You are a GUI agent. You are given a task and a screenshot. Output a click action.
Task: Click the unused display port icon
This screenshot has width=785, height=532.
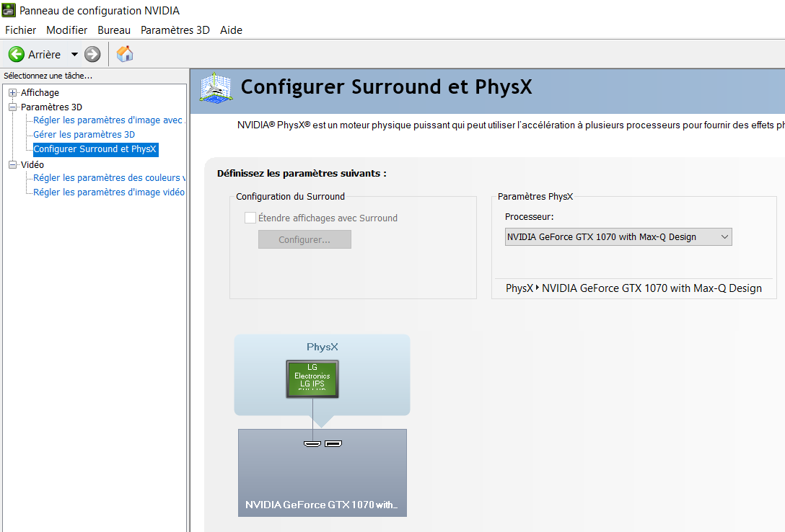333,443
